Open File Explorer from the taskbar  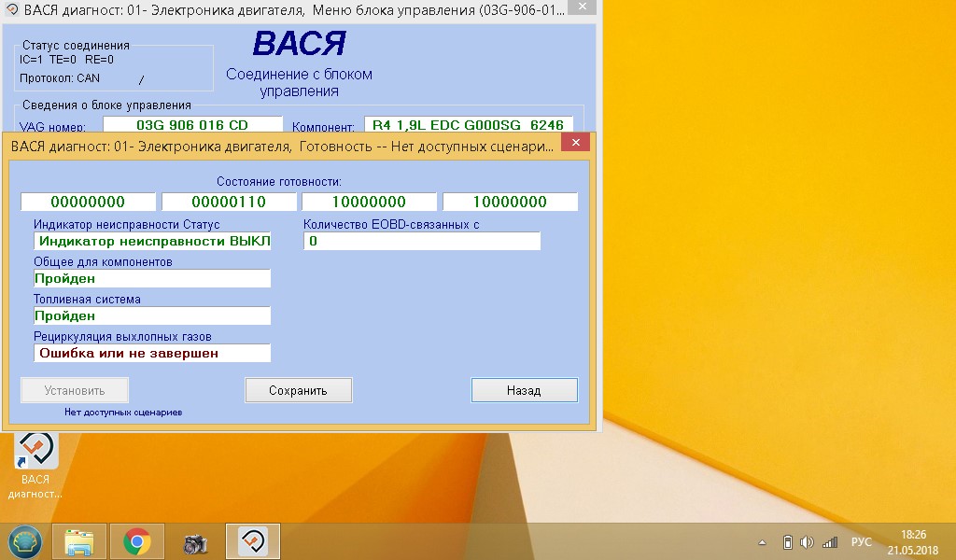[x=79, y=541]
